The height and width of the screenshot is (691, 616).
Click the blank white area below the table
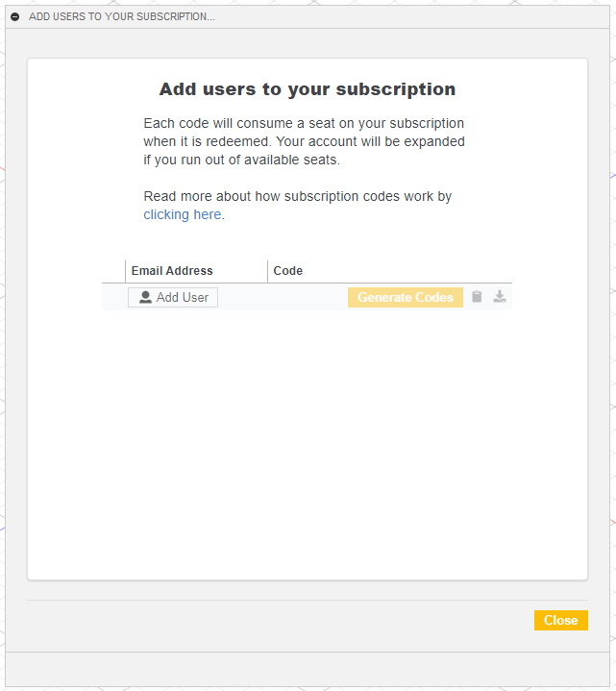tap(307, 442)
